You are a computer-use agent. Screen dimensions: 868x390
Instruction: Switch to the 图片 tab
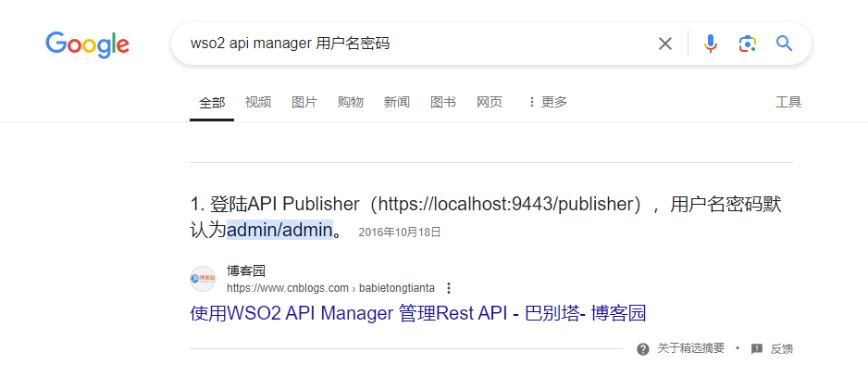pyautogui.click(x=304, y=102)
